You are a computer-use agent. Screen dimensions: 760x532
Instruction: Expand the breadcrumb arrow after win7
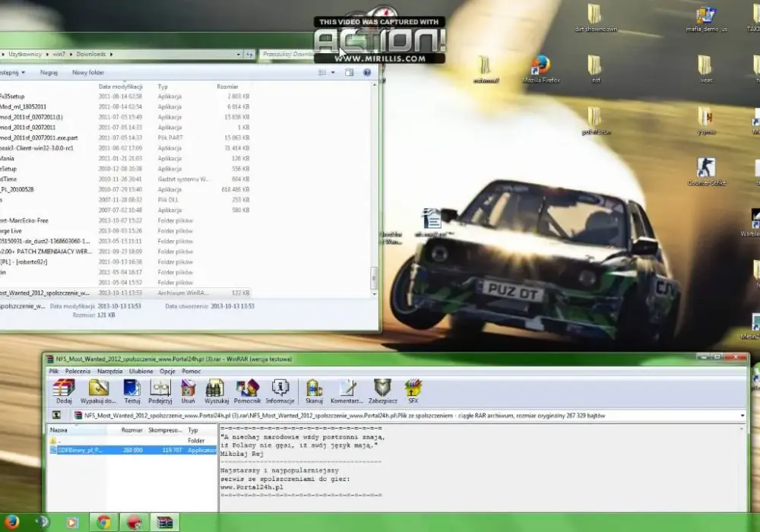tap(71, 54)
